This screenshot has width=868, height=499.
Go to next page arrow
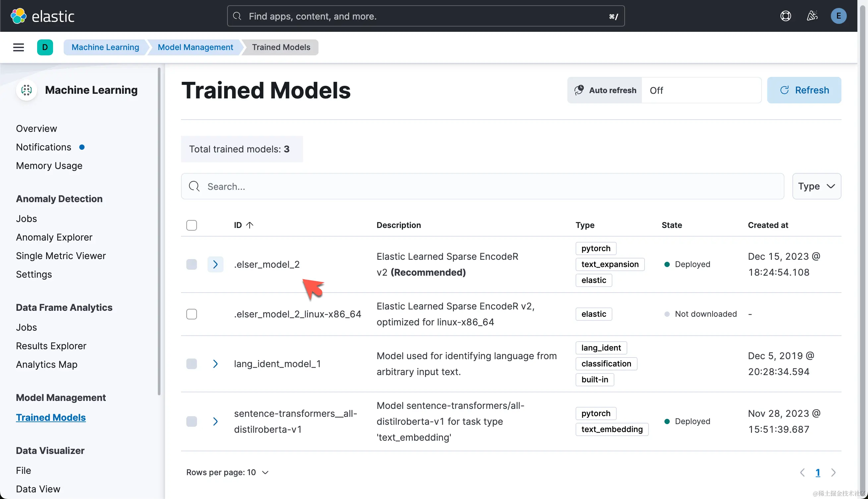(x=834, y=472)
